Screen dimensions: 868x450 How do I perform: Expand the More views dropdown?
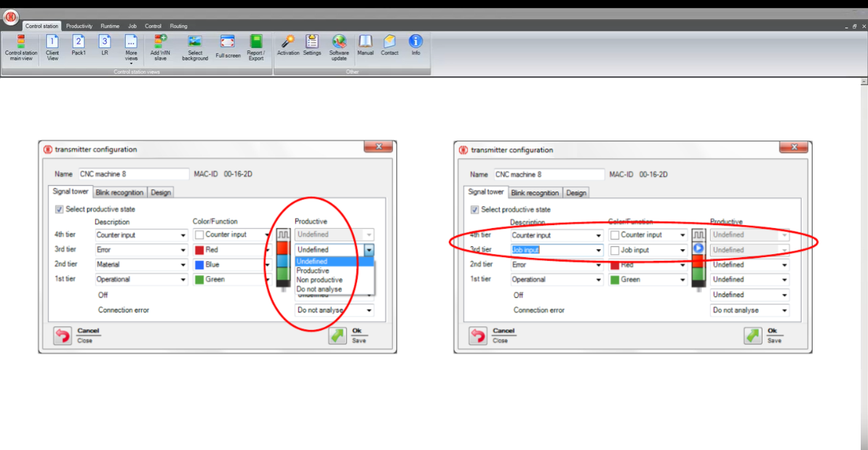[131, 48]
